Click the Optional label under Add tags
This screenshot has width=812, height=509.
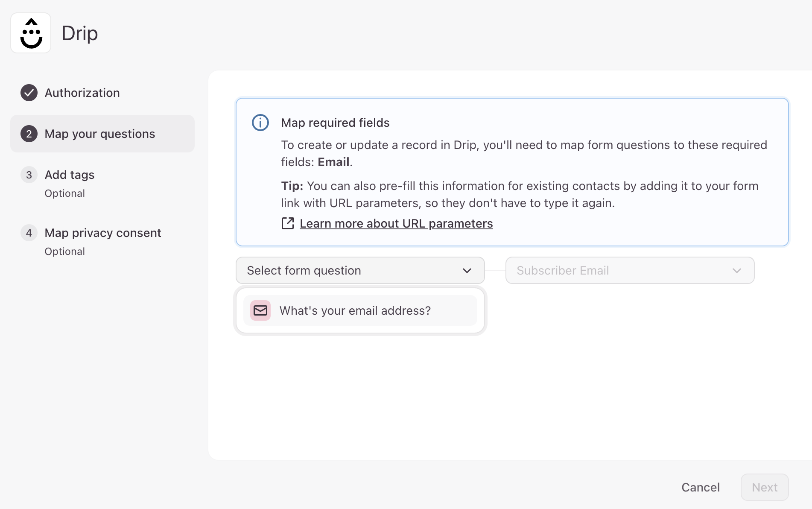(65, 193)
